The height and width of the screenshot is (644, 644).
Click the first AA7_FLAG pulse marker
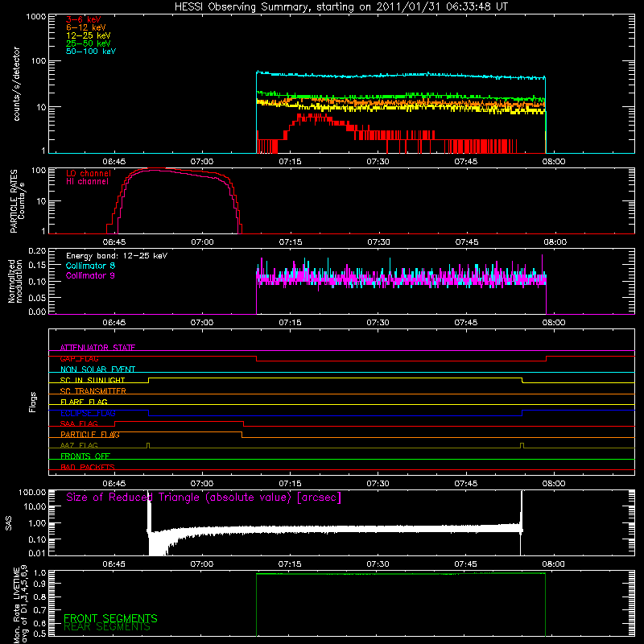(x=148, y=445)
